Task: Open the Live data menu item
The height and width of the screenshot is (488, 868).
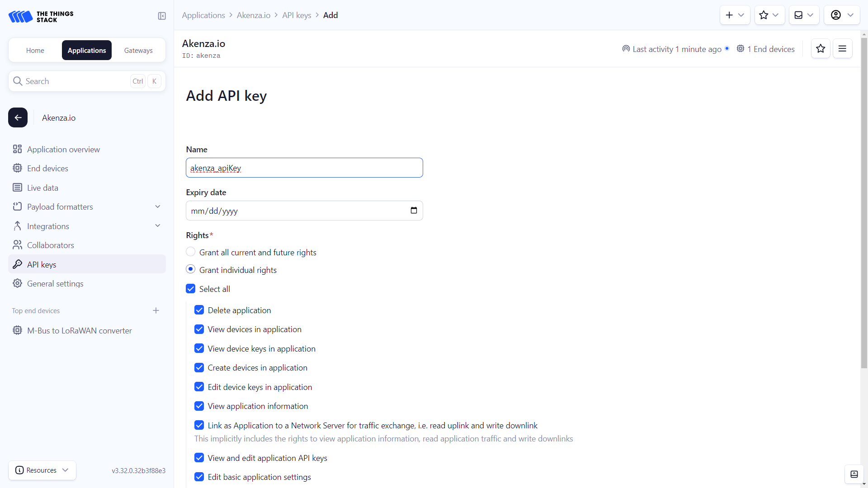Action: pos(42,188)
